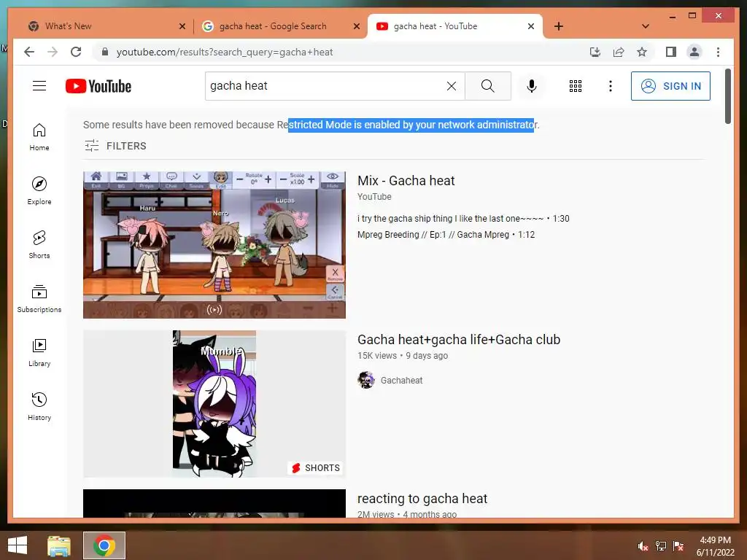Reload the page with refresh icon
This screenshot has width=747, height=560.
[x=76, y=52]
